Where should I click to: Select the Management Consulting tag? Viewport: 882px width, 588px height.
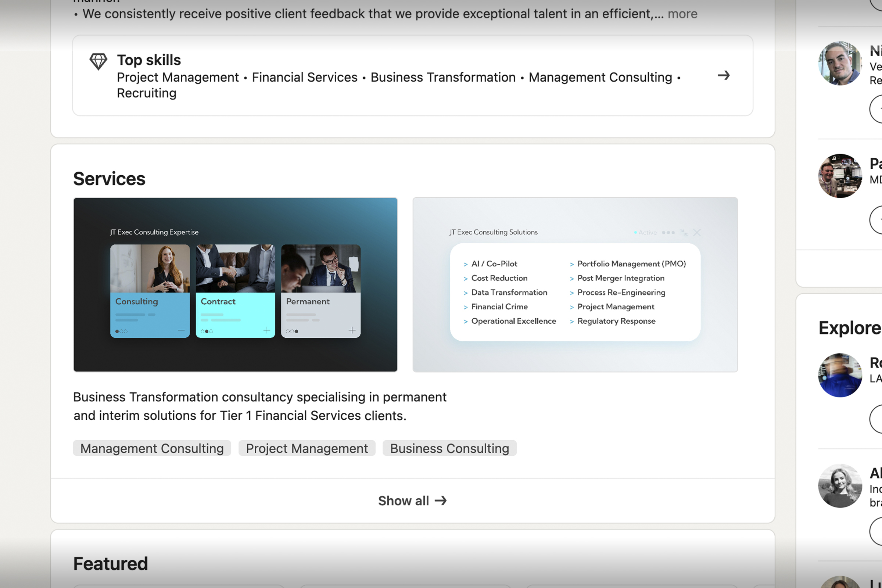[x=152, y=448]
